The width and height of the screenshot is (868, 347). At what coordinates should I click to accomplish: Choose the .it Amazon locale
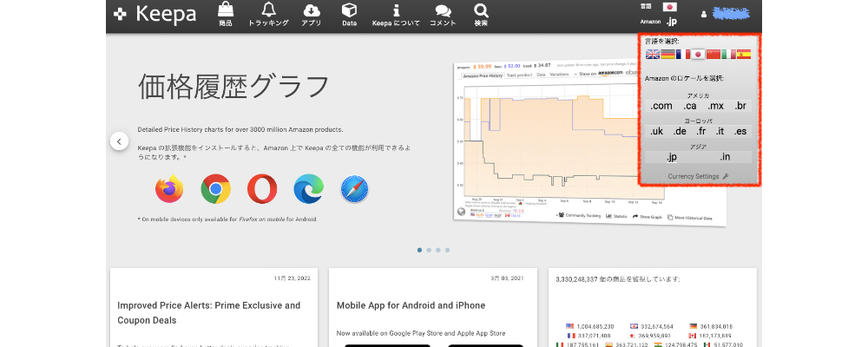tap(720, 131)
